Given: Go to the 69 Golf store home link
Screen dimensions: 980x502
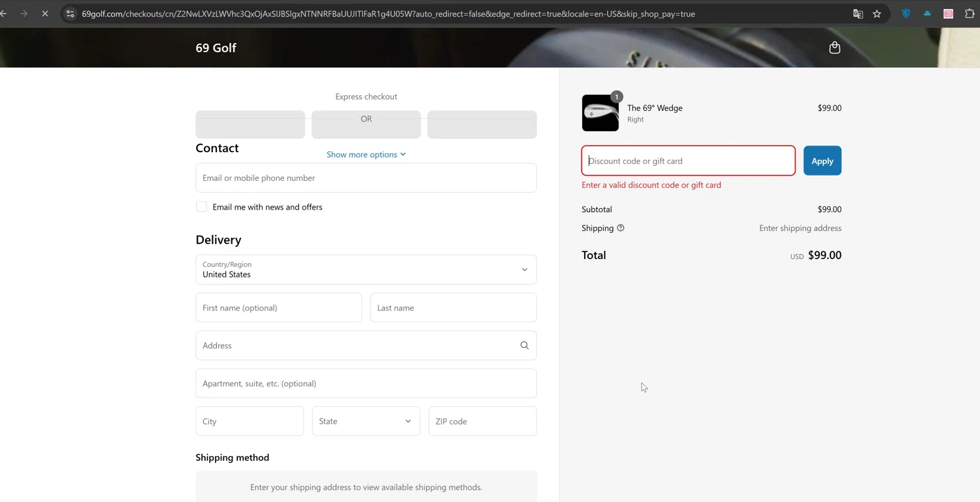Looking at the screenshot, I should [x=216, y=48].
